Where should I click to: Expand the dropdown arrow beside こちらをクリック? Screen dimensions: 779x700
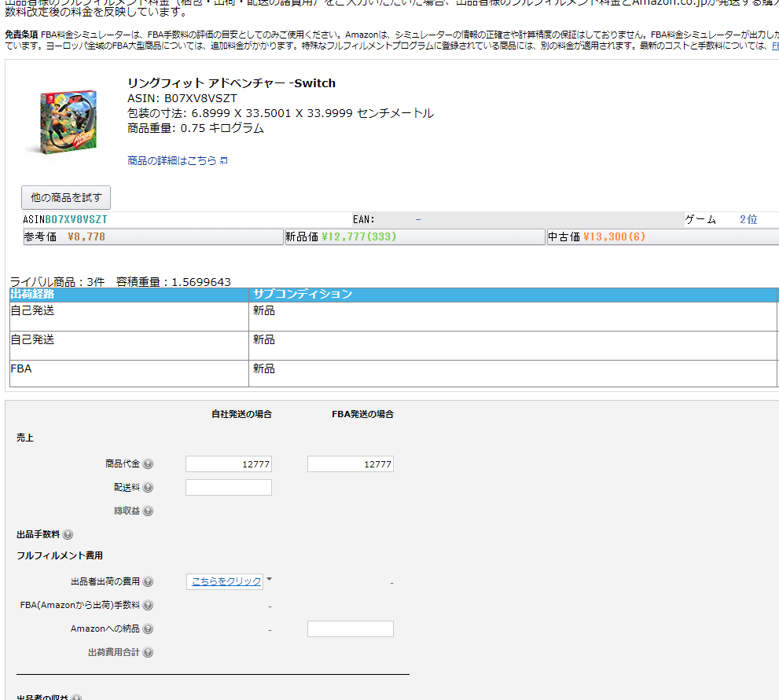[270, 579]
